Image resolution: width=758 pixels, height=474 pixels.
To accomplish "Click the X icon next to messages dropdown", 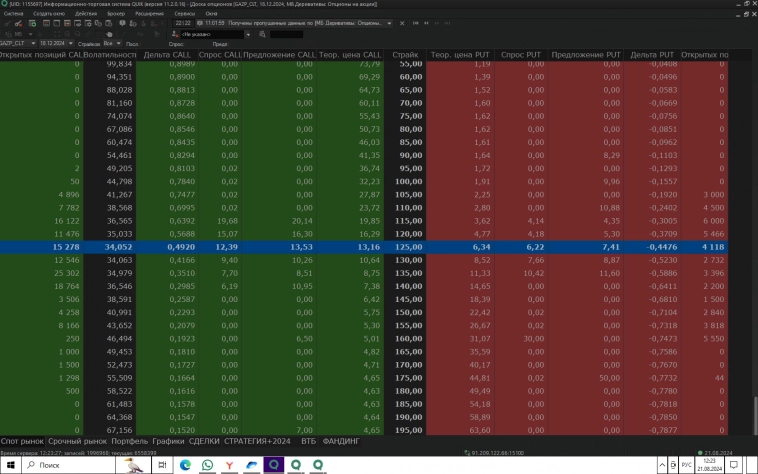I will pyautogui.click(x=403, y=21).
